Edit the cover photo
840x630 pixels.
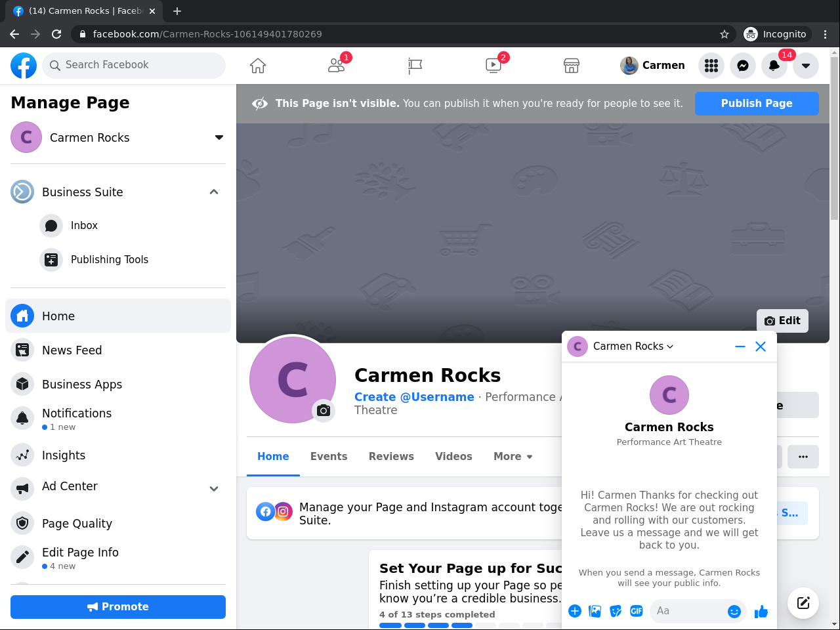point(782,321)
